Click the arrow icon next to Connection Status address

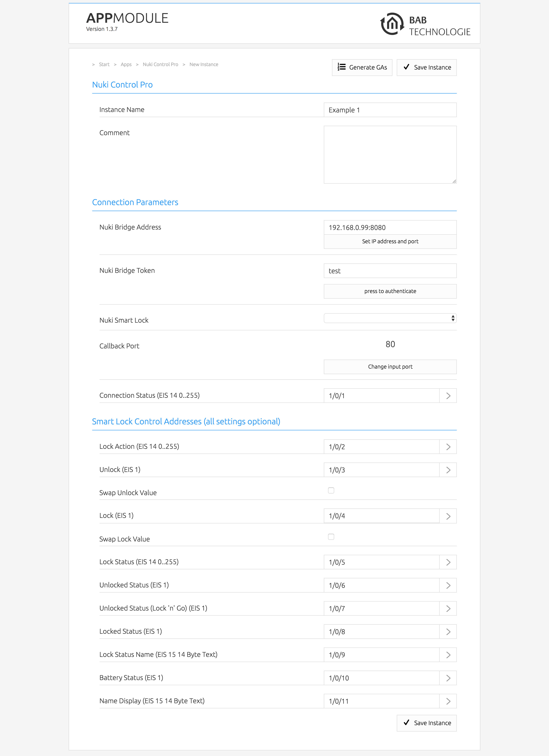click(448, 396)
